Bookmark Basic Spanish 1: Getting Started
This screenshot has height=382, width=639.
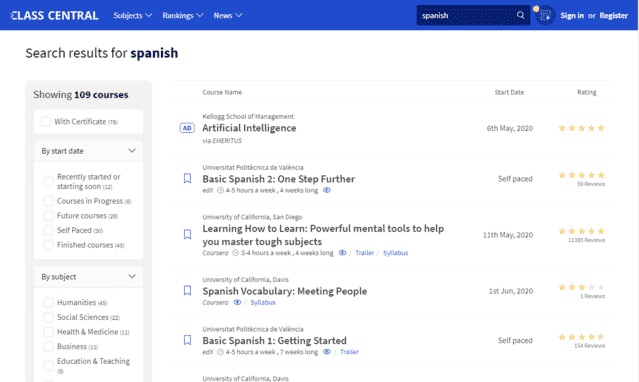tap(187, 340)
